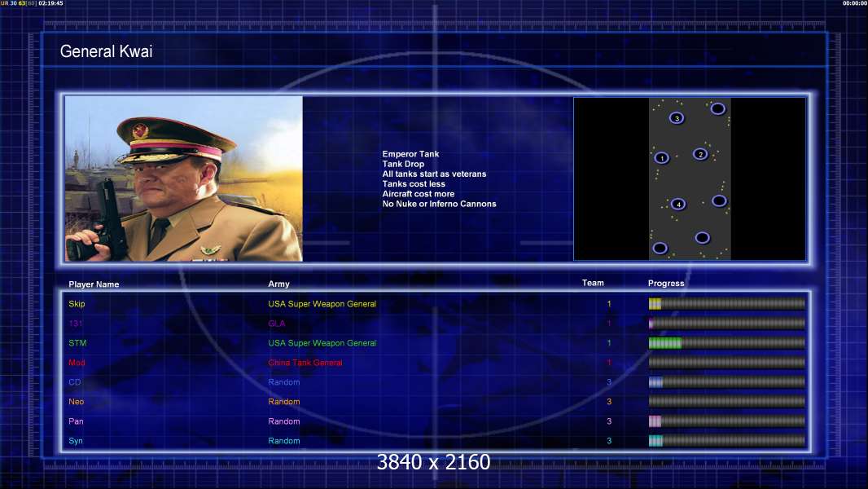Click team number 3 in Neo's row

coord(609,402)
